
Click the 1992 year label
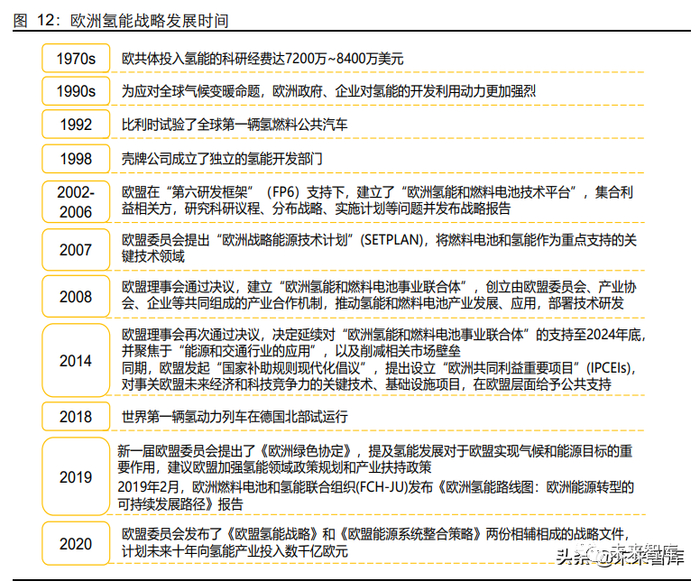(x=76, y=124)
